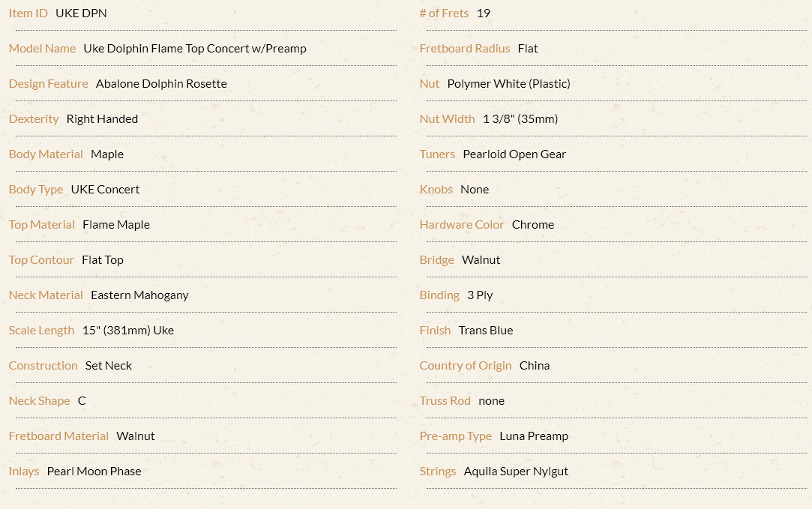Select the Body Material label

[x=46, y=154]
